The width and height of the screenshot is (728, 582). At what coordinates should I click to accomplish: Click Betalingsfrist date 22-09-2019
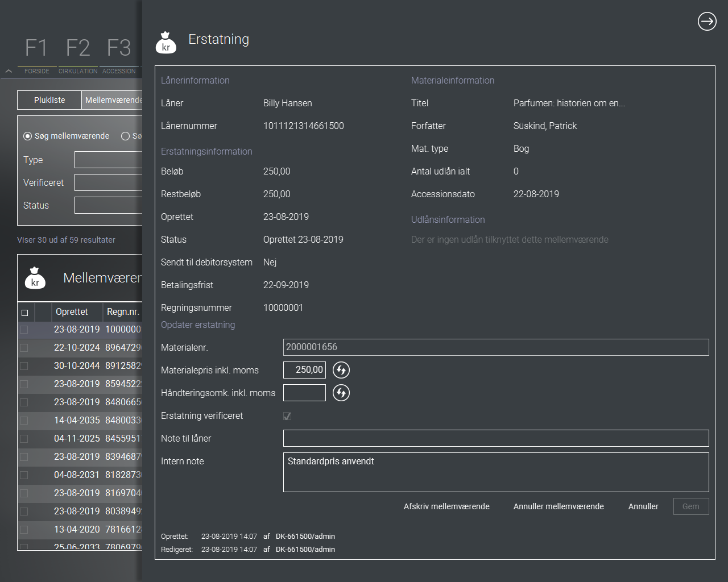[x=286, y=285]
